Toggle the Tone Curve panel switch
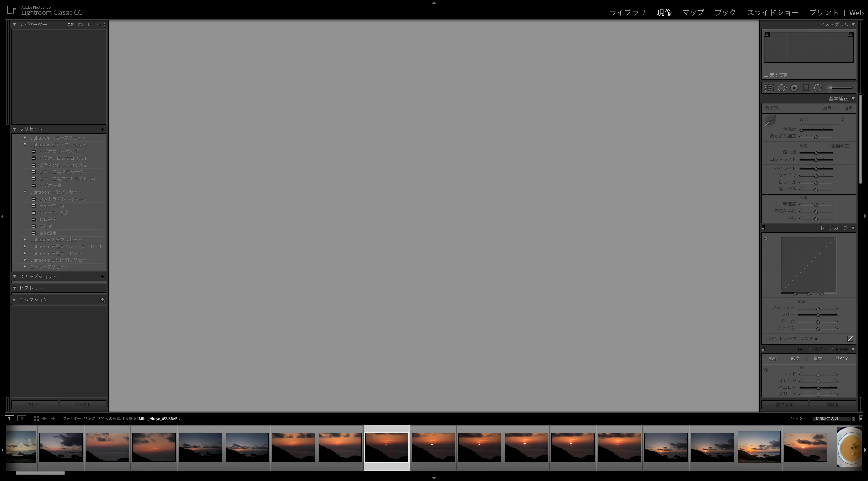The height and width of the screenshot is (481, 868). [x=763, y=228]
